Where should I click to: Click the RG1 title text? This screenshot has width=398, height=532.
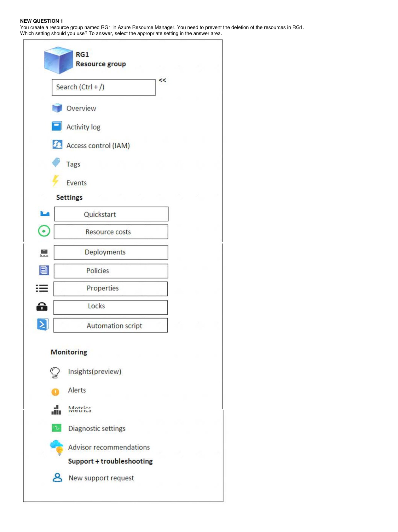[82, 55]
